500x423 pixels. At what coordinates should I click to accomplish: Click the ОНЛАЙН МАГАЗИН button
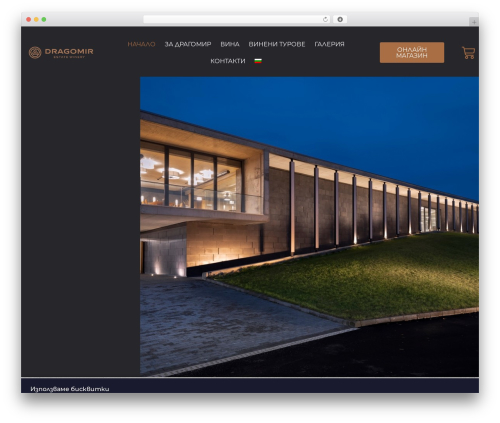(412, 52)
